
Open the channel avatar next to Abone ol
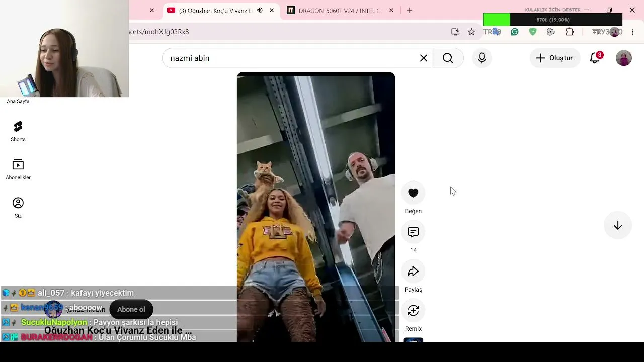click(53, 309)
